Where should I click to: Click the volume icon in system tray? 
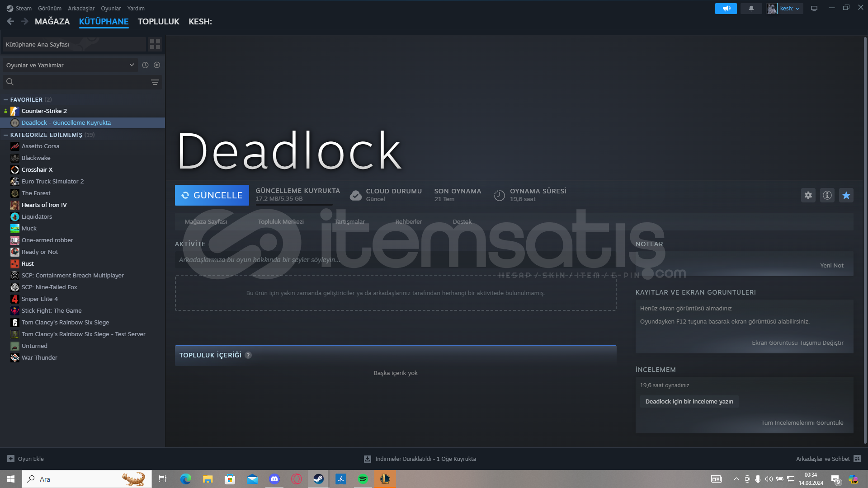click(769, 479)
